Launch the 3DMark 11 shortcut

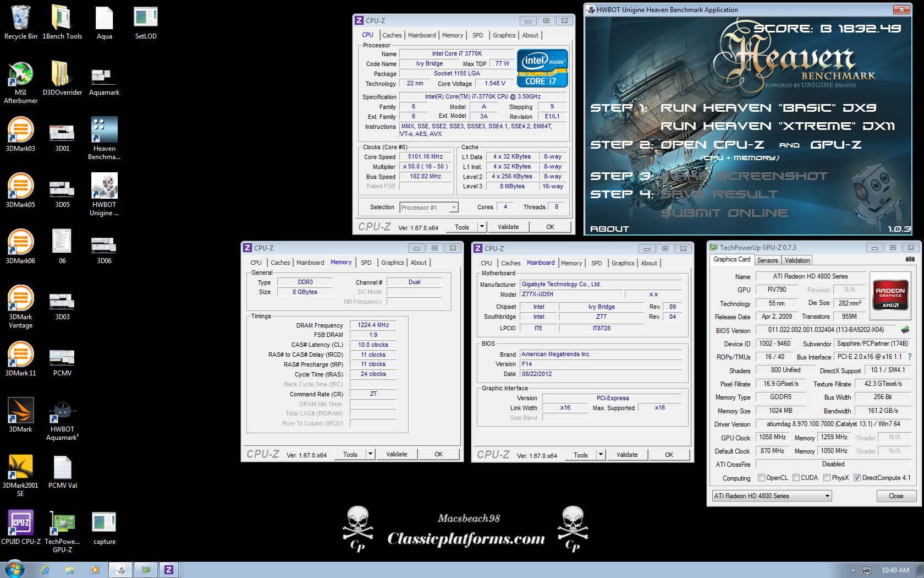pyautogui.click(x=20, y=359)
